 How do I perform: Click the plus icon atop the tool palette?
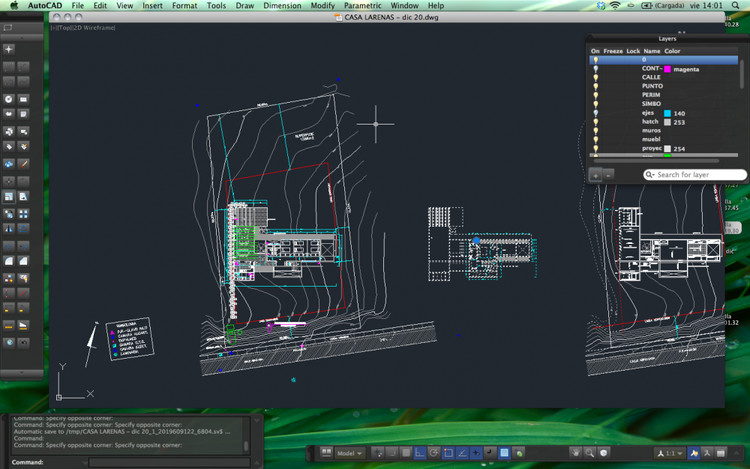point(9,48)
